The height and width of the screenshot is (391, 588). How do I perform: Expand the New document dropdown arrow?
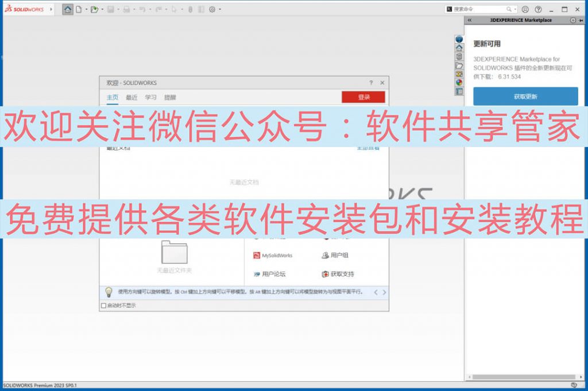point(86,9)
